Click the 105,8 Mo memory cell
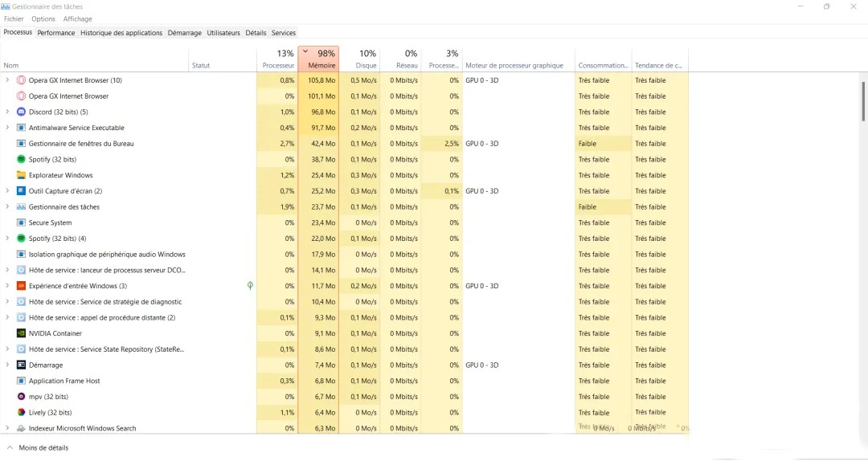Image resolution: width=868 pixels, height=461 pixels. [x=318, y=80]
